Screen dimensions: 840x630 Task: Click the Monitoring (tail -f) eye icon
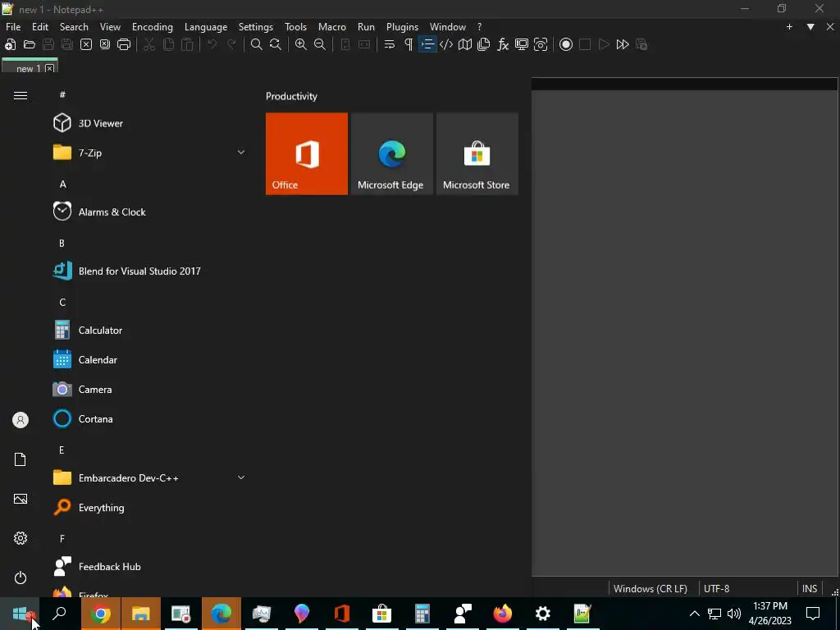[x=541, y=44]
